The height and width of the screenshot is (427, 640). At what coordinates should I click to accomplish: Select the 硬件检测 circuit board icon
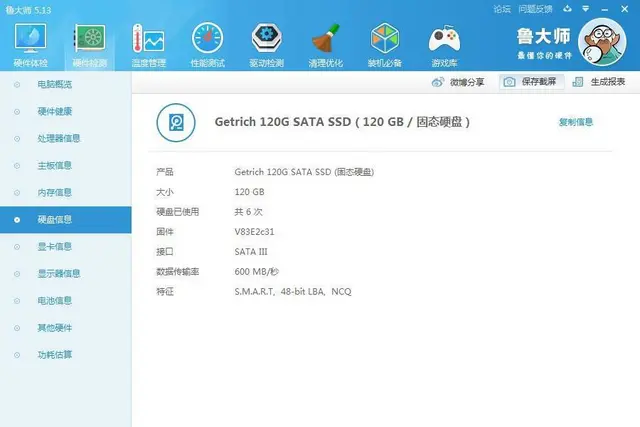click(89, 38)
